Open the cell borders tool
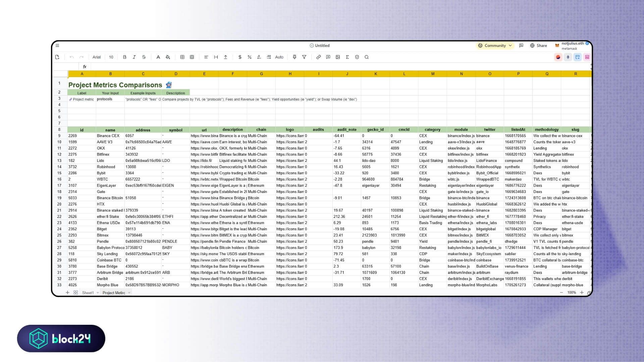The height and width of the screenshot is (362, 644). click(x=182, y=57)
